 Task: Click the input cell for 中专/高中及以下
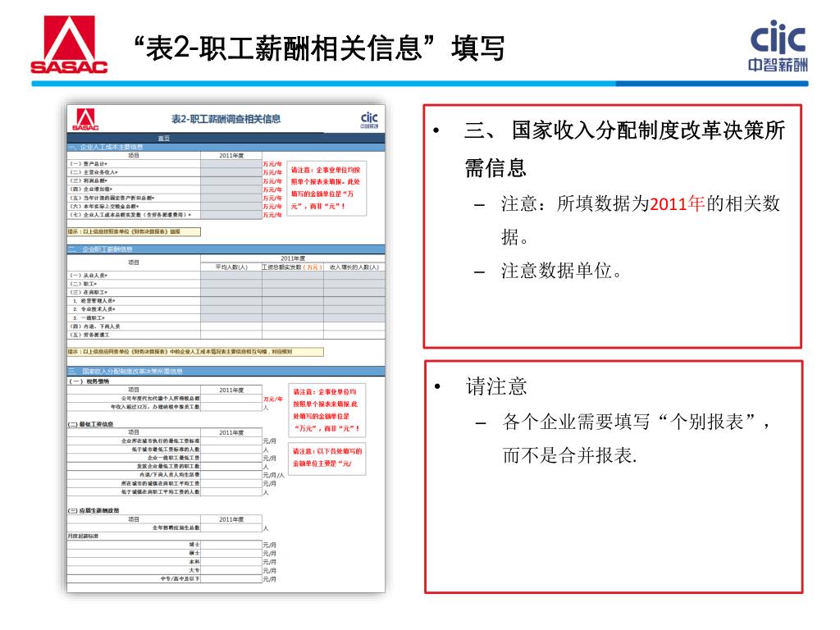coord(231,579)
